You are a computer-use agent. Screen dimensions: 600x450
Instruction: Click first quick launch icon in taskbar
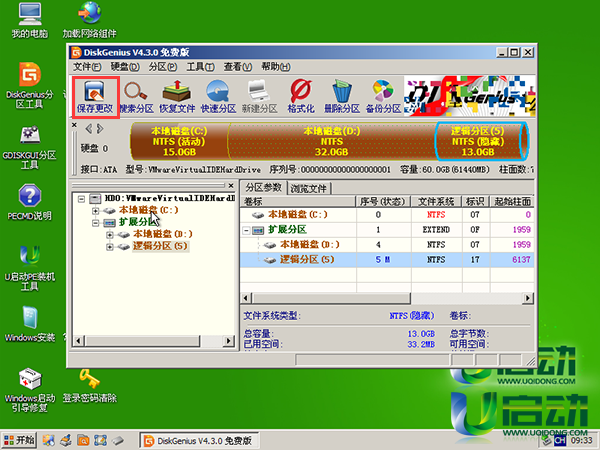pyautogui.click(x=49, y=440)
